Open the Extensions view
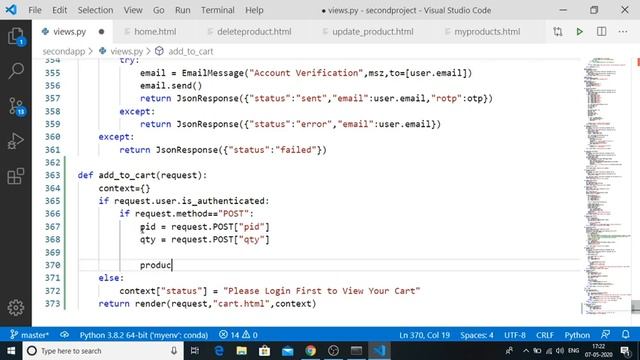Screen dimensions: 640x360 click(16, 176)
